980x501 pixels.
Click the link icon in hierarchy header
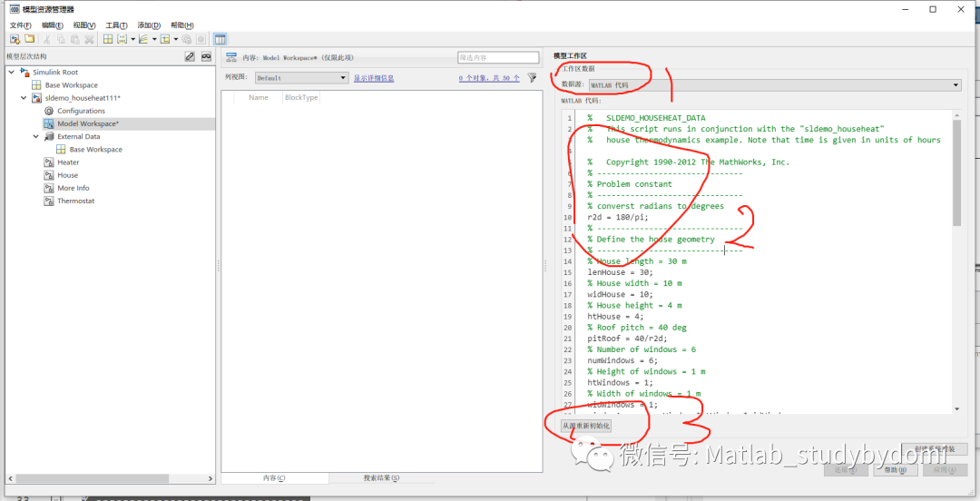190,57
